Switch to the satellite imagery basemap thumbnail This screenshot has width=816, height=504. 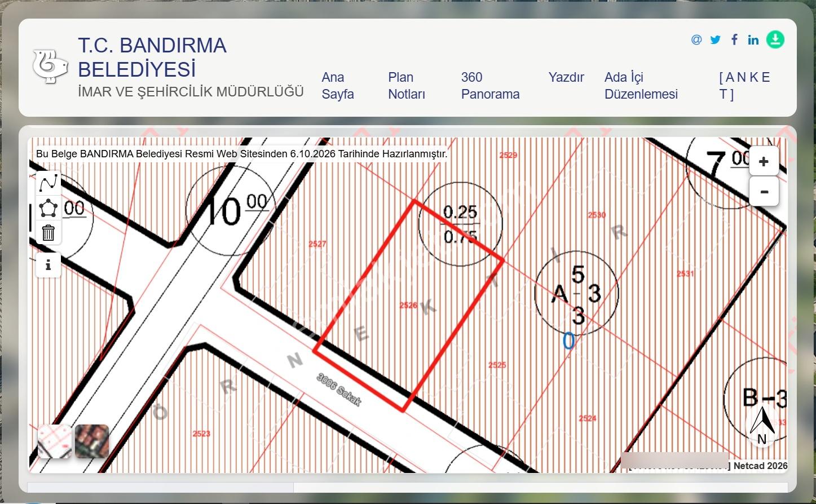[92, 441]
